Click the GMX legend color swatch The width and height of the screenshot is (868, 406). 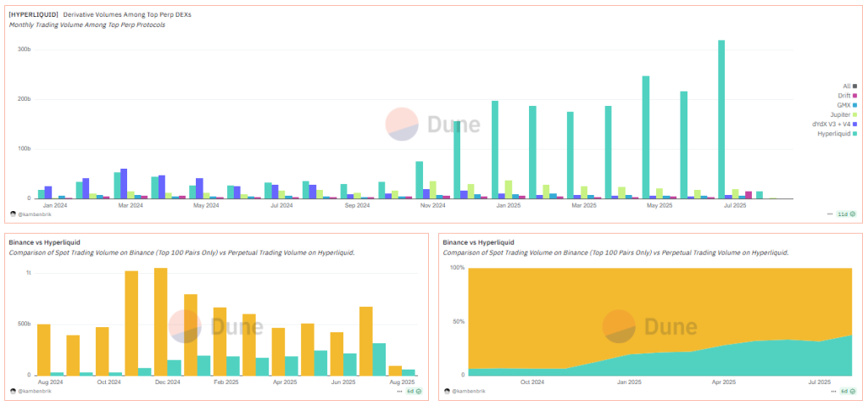855,105
